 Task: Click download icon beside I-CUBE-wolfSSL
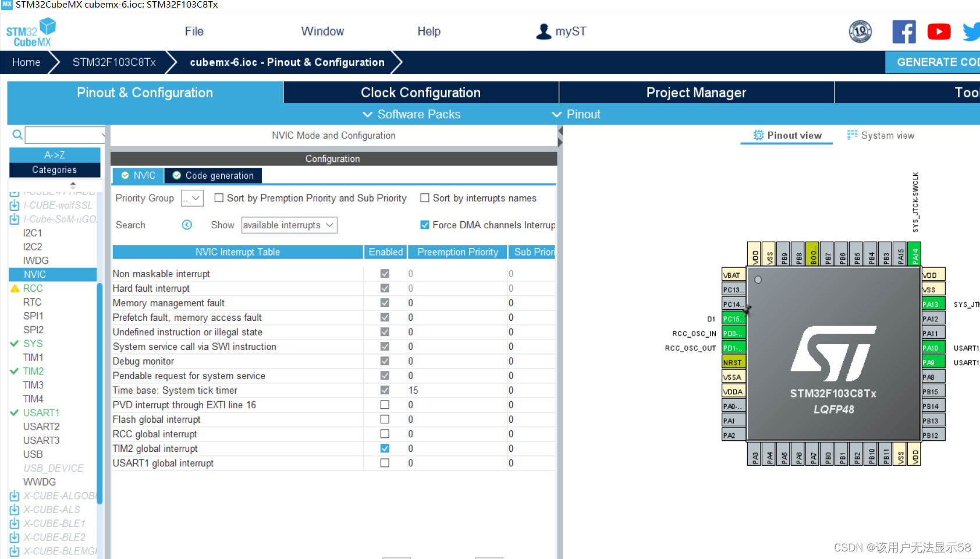[15, 206]
